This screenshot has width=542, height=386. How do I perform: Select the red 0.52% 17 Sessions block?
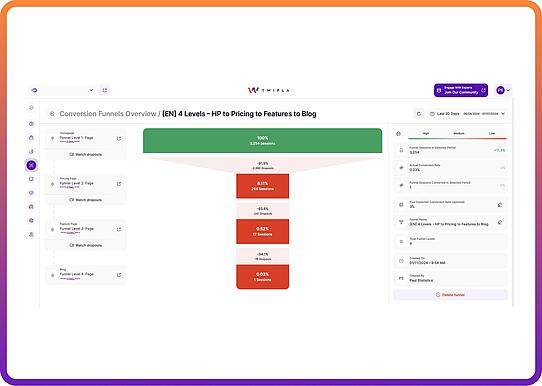click(x=263, y=232)
